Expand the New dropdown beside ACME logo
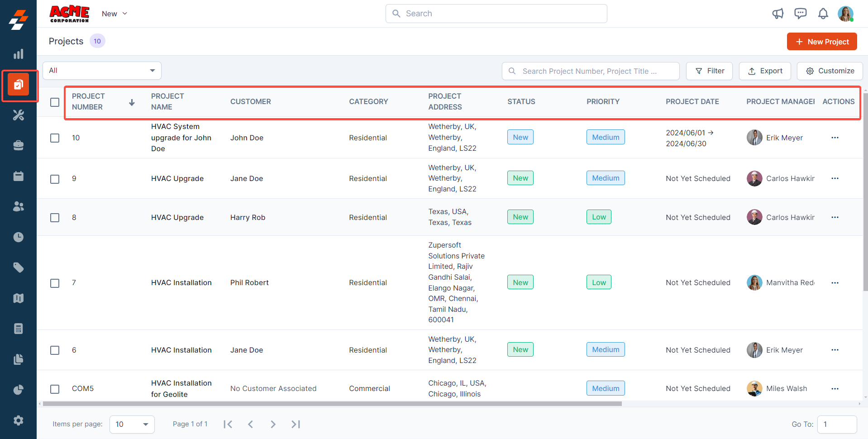Image resolution: width=868 pixels, height=439 pixels. click(114, 14)
